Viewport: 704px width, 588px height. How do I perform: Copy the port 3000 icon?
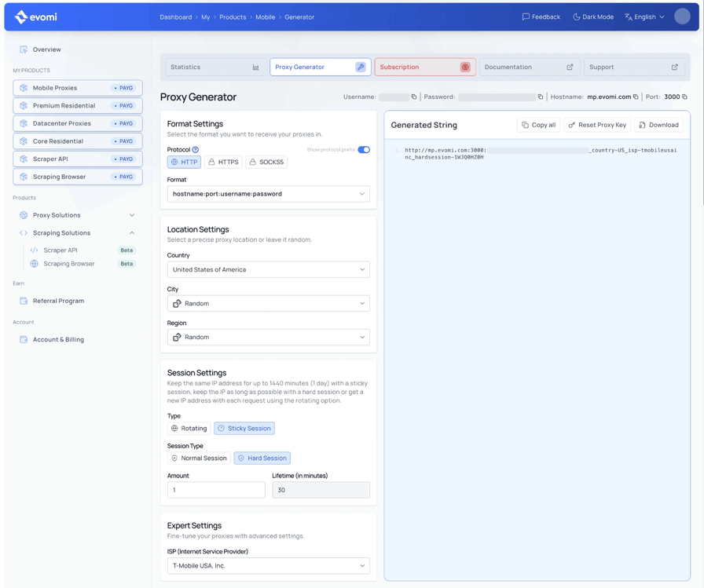(684, 97)
